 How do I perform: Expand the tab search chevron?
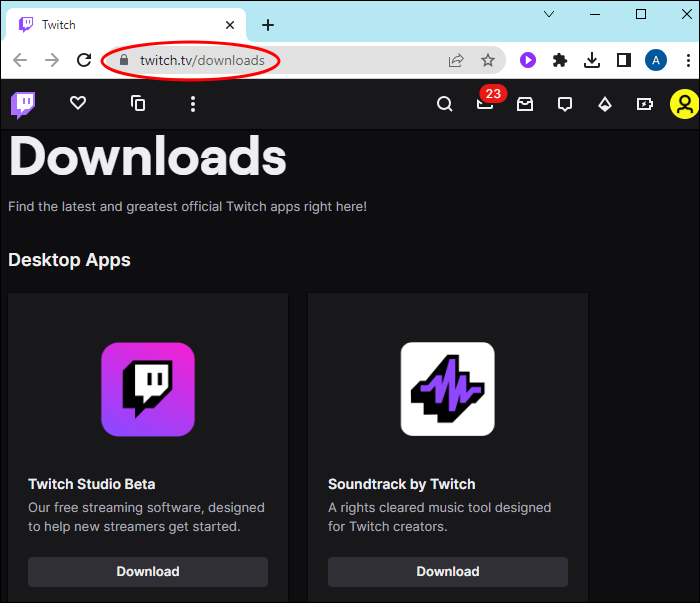pyautogui.click(x=549, y=14)
